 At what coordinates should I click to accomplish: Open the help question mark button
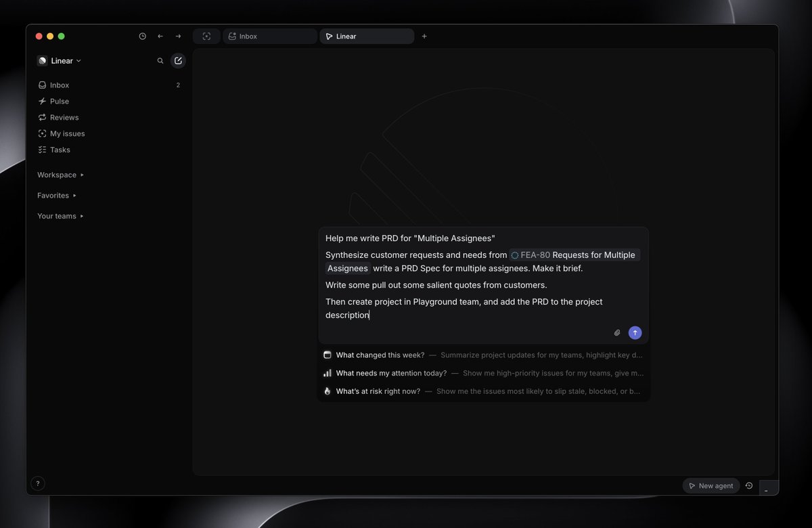[38, 483]
